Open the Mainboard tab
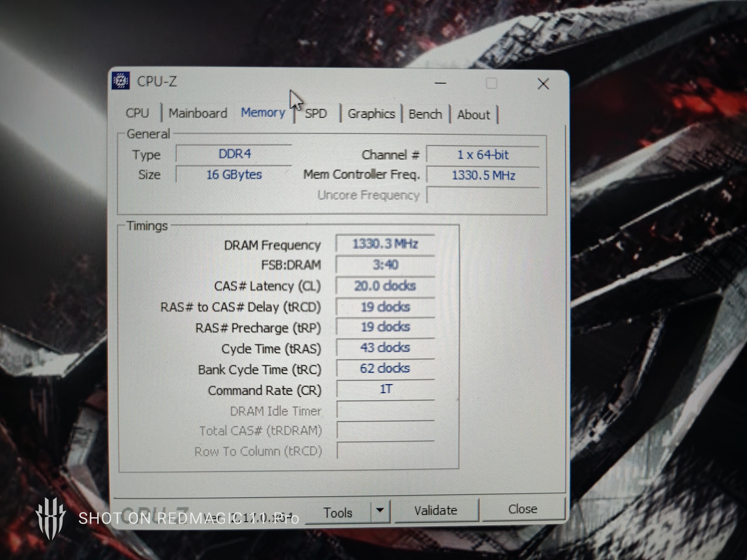The image size is (747, 560). click(198, 113)
